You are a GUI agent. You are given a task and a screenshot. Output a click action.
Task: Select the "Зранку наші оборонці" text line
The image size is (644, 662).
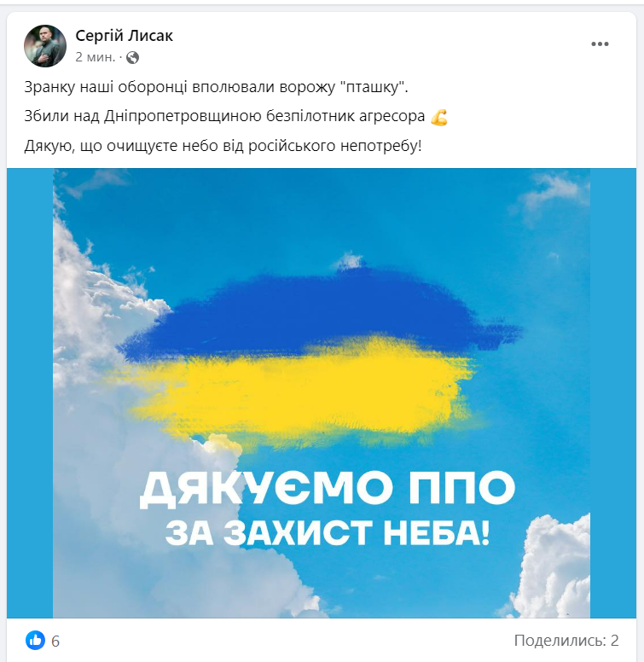[x=216, y=87]
